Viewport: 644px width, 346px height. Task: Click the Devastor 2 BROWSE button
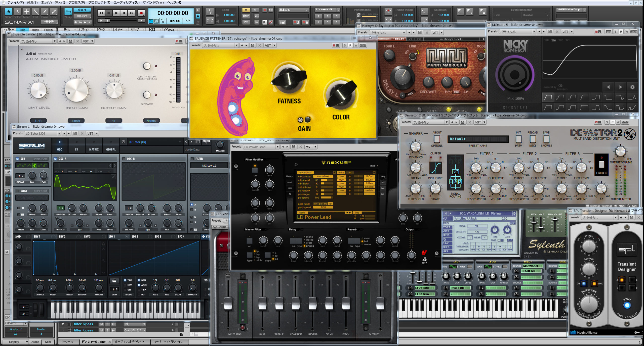coord(546,139)
